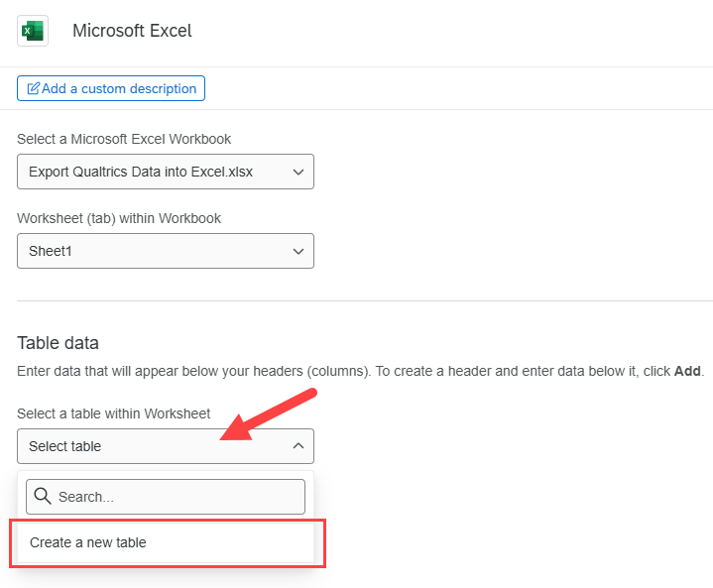The width and height of the screenshot is (713, 588).
Task: Click the Select a table within Worksheet label
Action: pos(114,413)
